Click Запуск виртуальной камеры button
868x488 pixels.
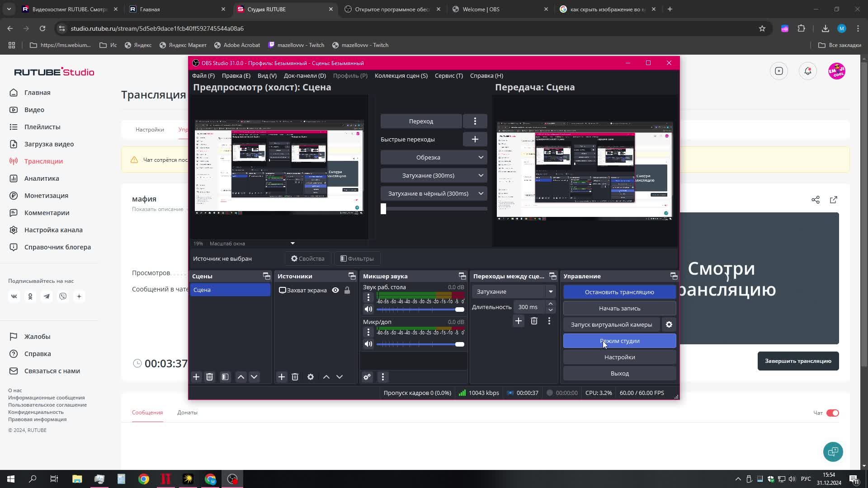click(612, 324)
